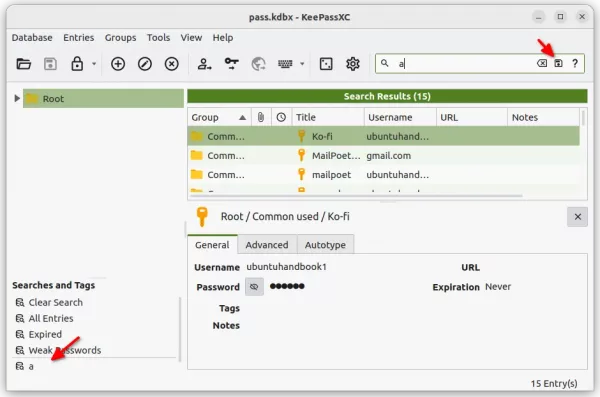600x397 pixels.
Task: Lock the database with padlock icon
Action: tap(77, 64)
